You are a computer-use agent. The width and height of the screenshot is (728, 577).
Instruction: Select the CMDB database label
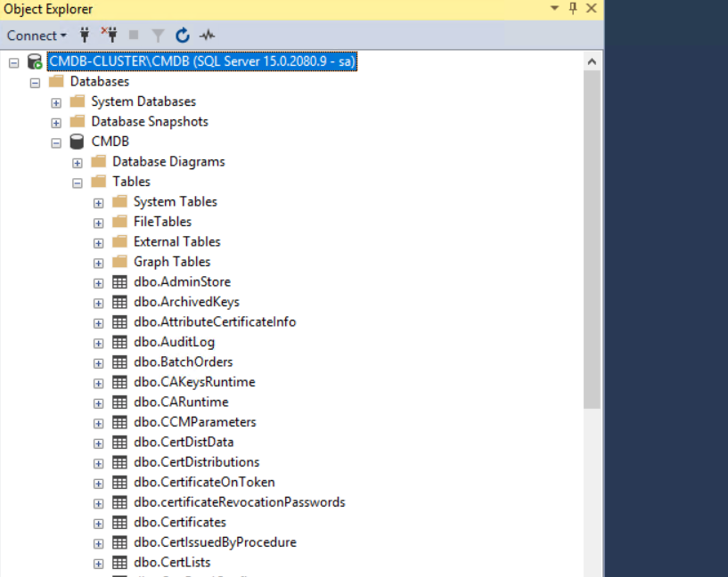point(110,142)
